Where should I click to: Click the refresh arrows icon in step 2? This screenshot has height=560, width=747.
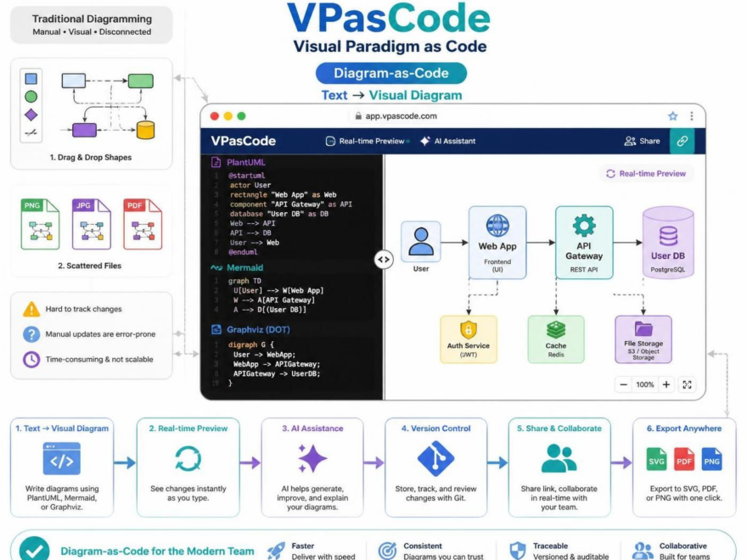tap(188, 458)
